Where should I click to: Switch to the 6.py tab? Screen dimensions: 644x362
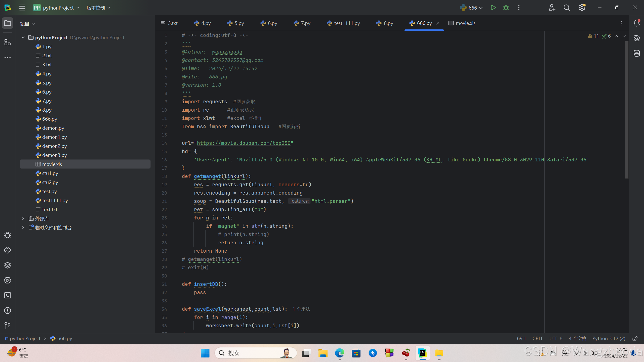269,23
